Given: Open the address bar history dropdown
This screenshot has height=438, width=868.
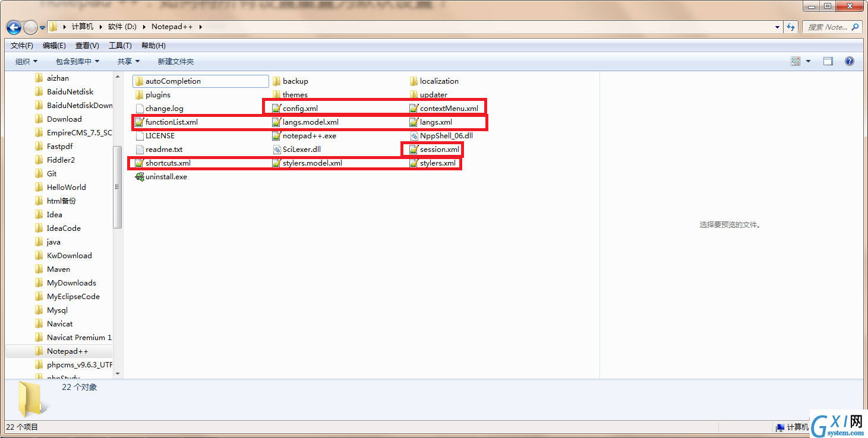Looking at the screenshot, I should (x=778, y=27).
